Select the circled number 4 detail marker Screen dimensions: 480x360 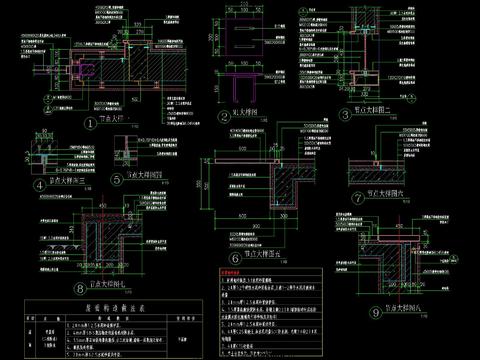click(40, 185)
